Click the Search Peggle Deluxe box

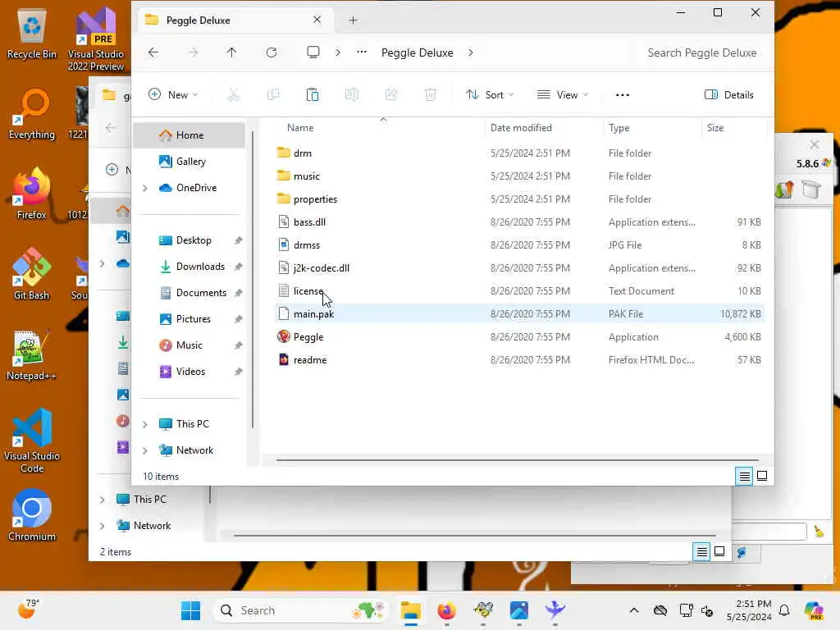point(702,52)
